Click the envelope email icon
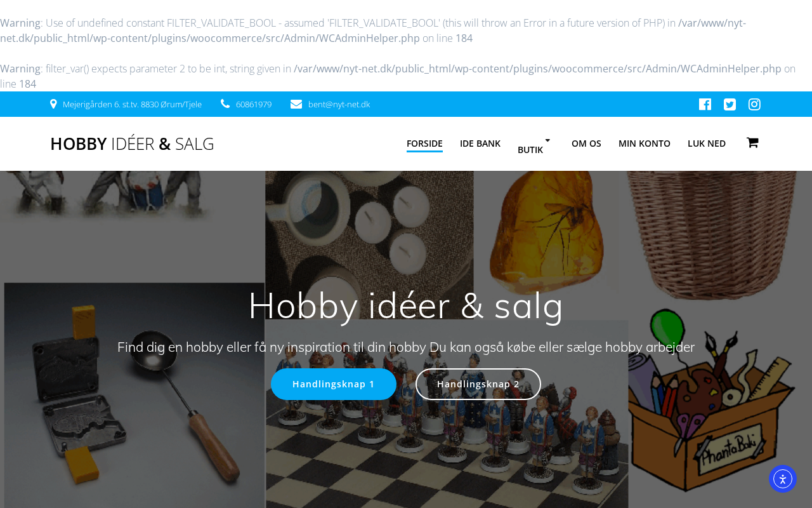 [296, 104]
